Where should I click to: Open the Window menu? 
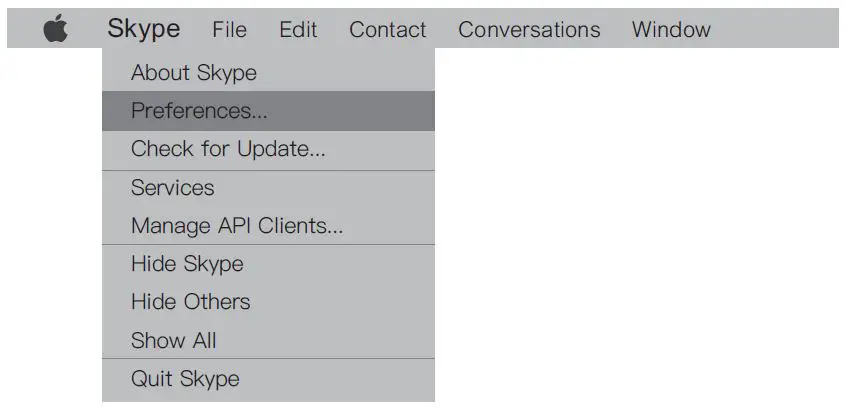(671, 30)
